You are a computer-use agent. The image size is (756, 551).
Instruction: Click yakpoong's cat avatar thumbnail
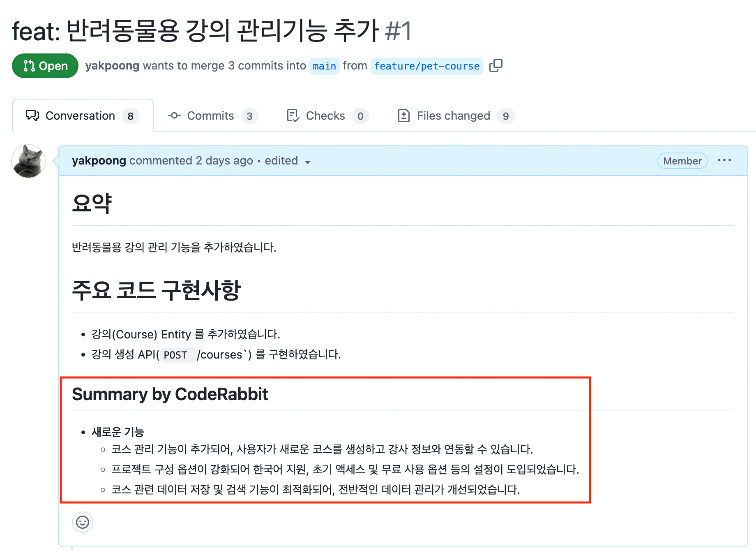tap(28, 161)
